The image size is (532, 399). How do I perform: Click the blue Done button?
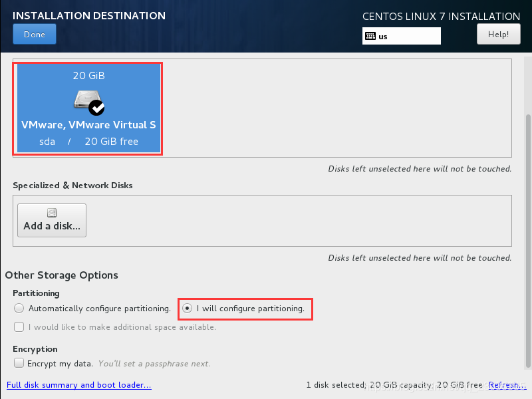[35, 35]
